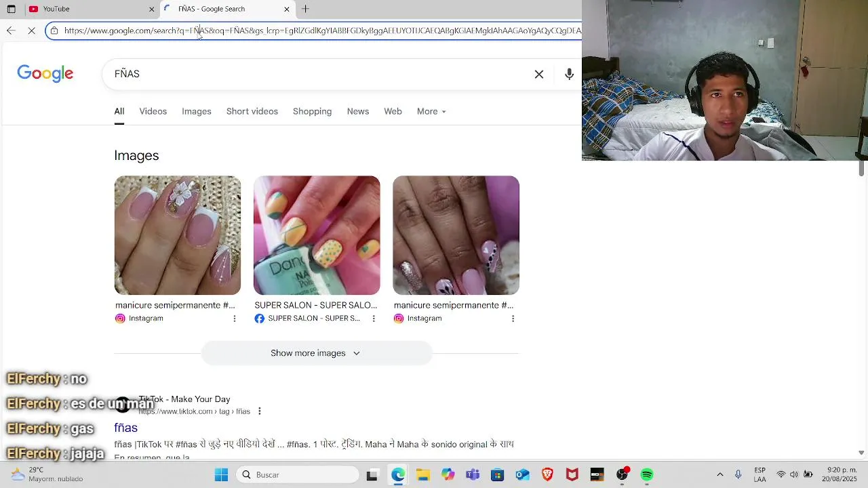Expand the More search filters dropdown

tap(431, 111)
